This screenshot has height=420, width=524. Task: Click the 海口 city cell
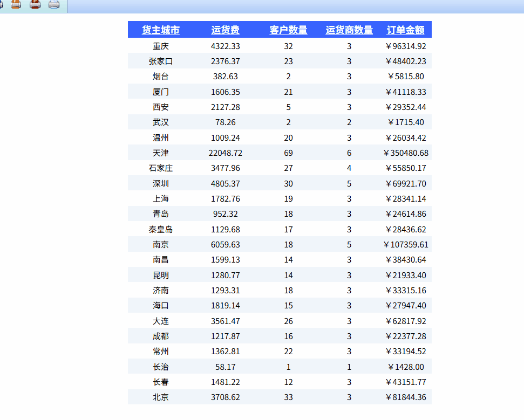coord(161,306)
